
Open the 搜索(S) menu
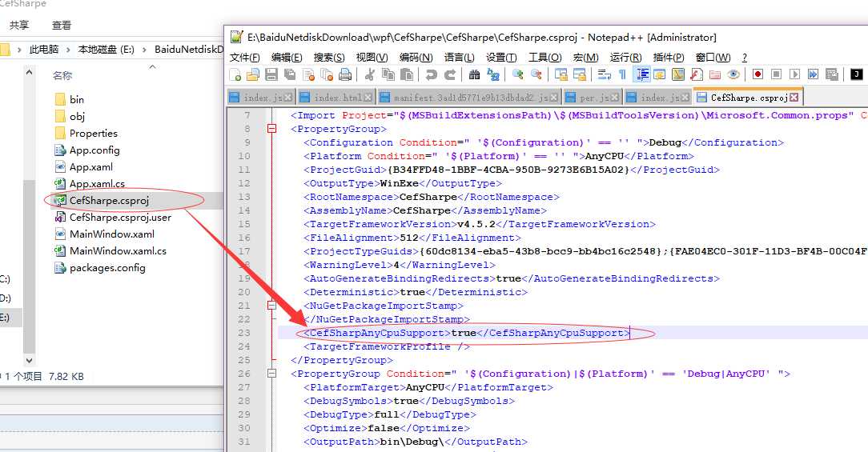coord(329,58)
